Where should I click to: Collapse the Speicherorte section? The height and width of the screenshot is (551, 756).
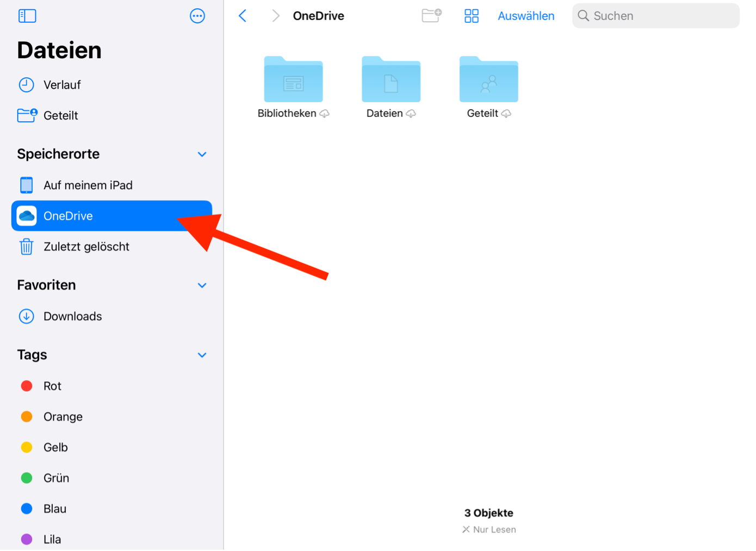pyautogui.click(x=202, y=154)
